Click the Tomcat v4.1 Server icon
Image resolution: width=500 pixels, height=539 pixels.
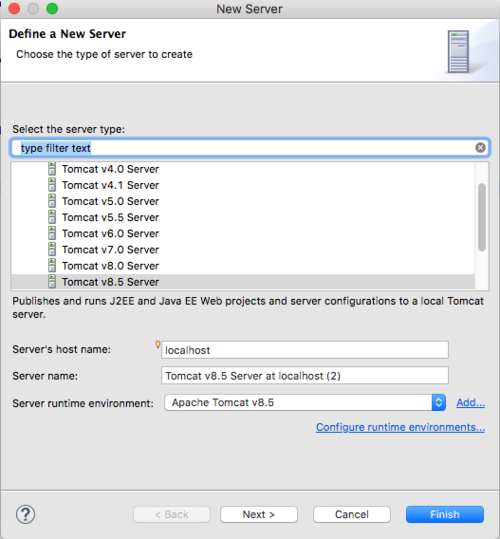click(52, 185)
